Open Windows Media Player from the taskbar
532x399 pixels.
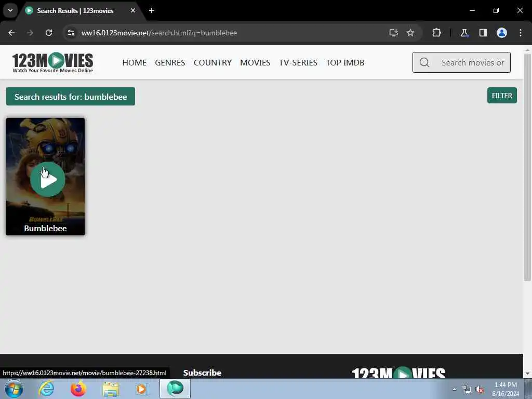[x=142, y=389]
